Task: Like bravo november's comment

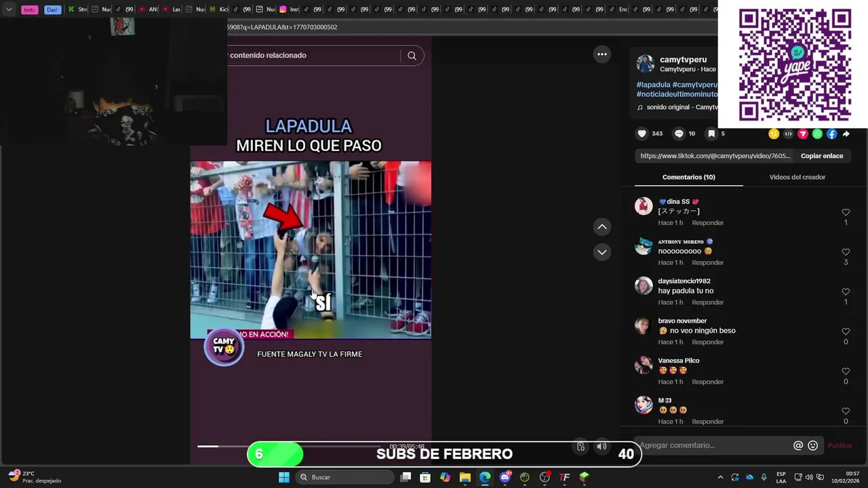Action: tap(846, 331)
